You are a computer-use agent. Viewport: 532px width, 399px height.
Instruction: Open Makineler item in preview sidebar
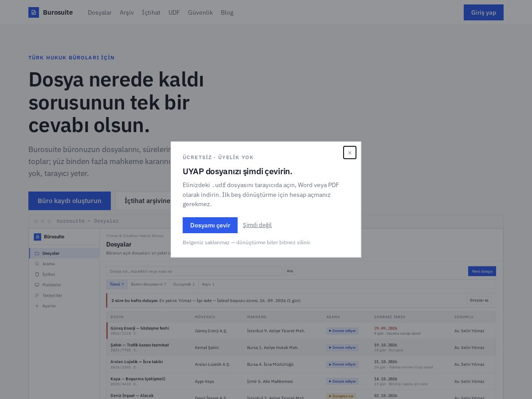(x=64, y=285)
